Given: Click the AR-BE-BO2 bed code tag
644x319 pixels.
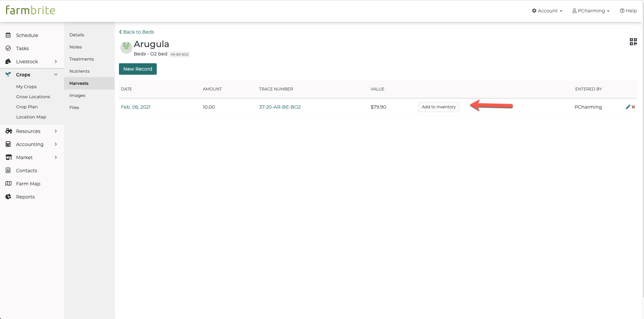Looking at the screenshot, I should [180, 54].
